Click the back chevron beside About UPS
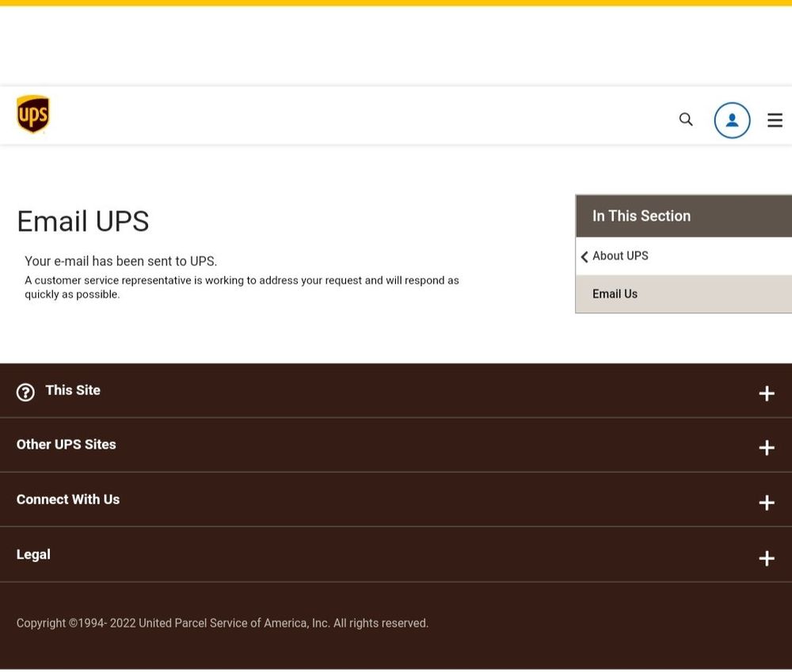Screen dimensions: 792x672 [x=584, y=256]
